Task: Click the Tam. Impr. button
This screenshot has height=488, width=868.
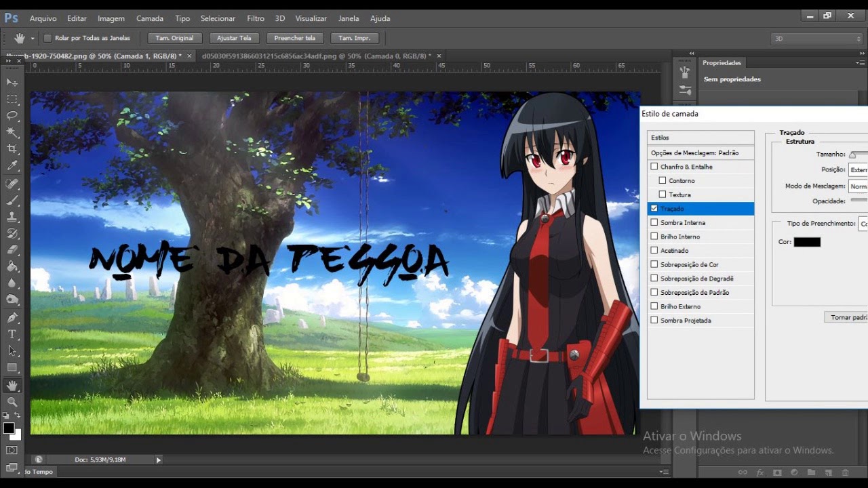Action: (x=354, y=38)
